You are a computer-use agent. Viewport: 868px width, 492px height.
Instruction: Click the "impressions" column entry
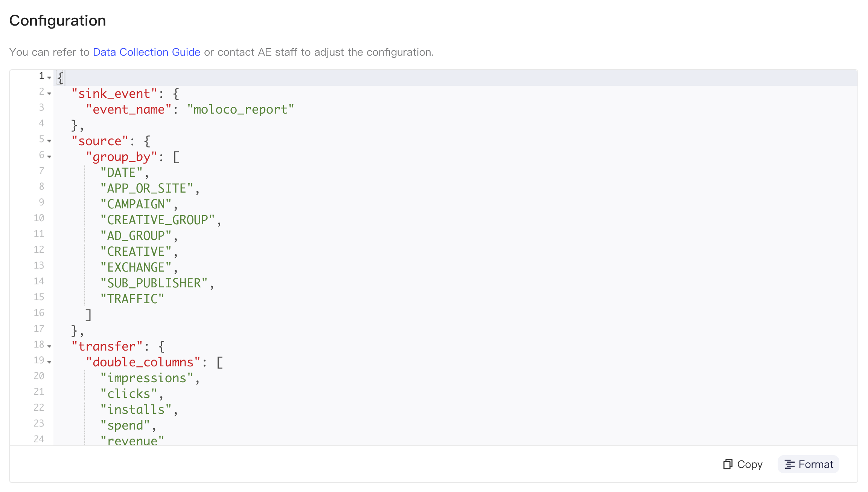146,378
